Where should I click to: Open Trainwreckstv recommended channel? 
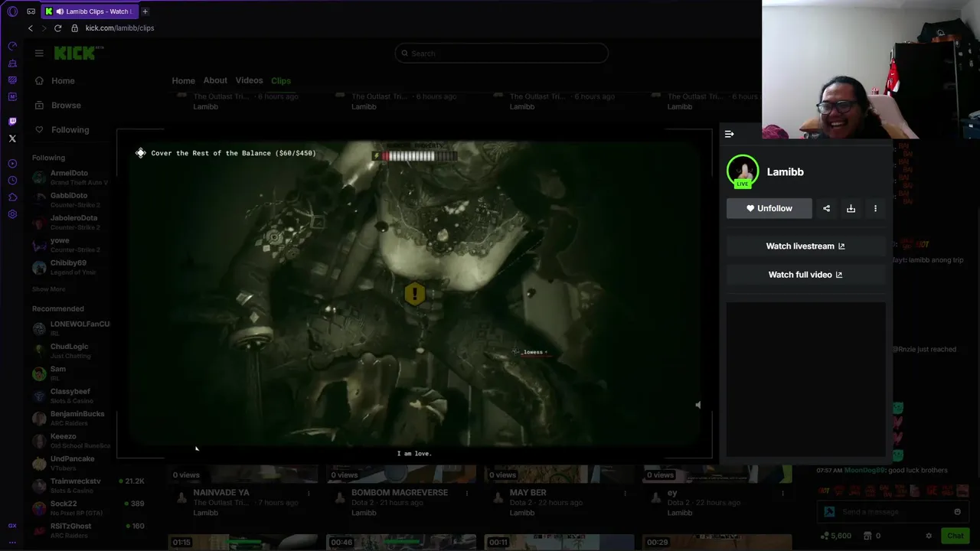pyautogui.click(x=88, y=486)
